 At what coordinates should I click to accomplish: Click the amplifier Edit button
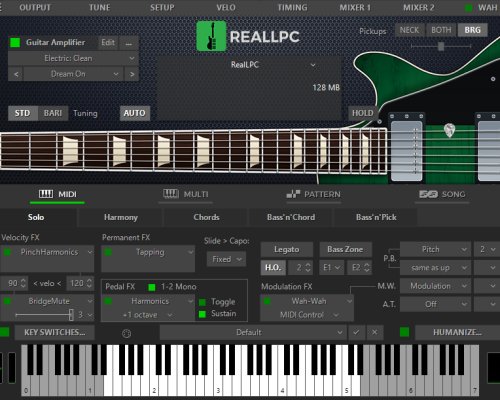[x=108, y=43]
